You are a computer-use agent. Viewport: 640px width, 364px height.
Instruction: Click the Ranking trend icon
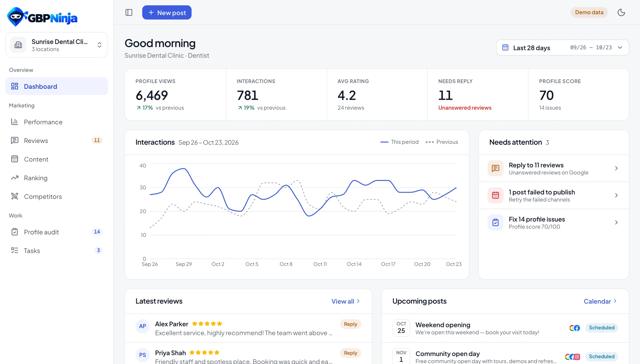[15, 178]
